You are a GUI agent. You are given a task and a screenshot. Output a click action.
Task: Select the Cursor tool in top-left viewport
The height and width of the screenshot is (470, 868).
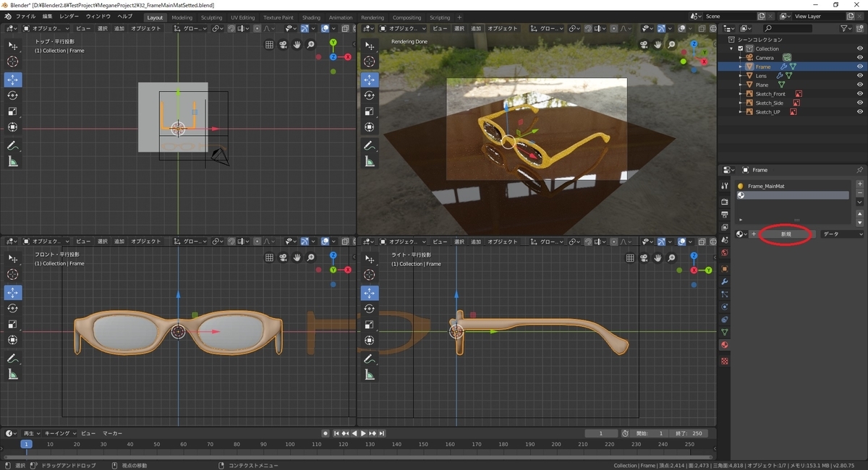click(x=13, y=62)
